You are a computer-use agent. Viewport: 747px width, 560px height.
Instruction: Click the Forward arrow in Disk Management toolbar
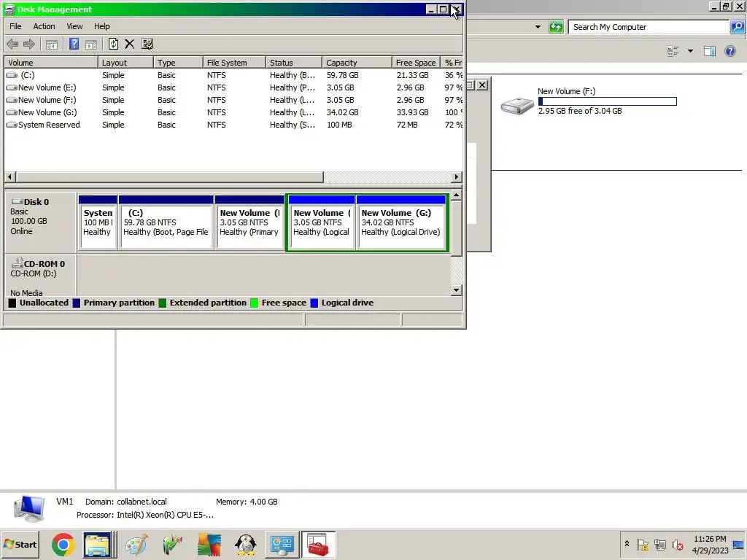click(x=29, y=44)
